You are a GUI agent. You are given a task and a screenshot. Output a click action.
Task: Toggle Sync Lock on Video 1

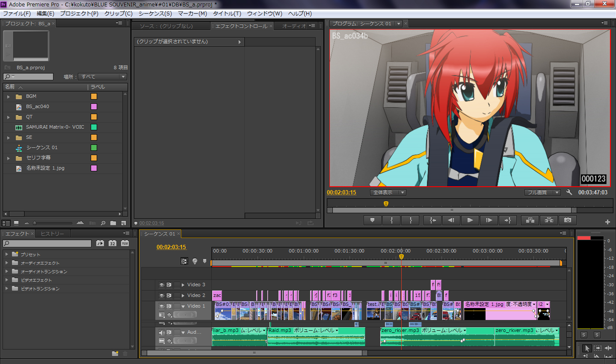(x=169, y=306)
